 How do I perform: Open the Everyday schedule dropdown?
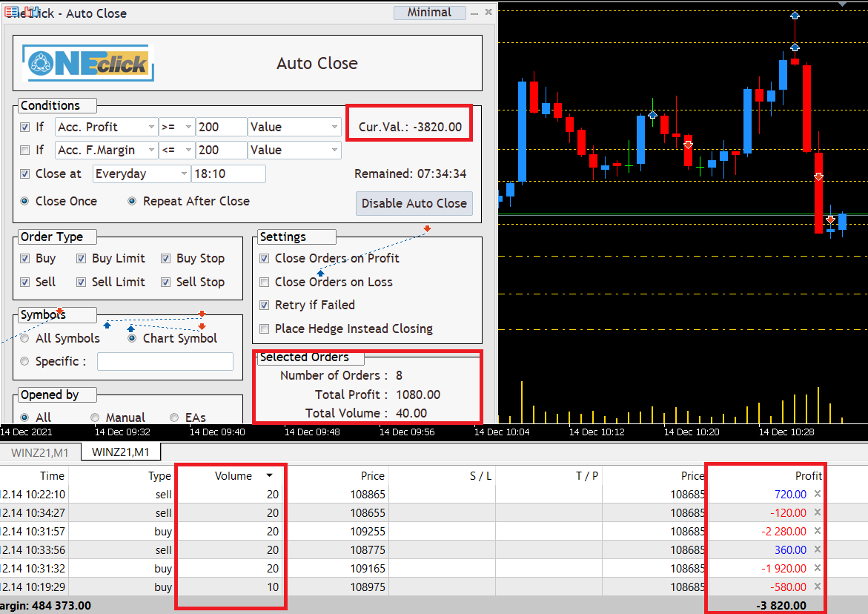point(141,174)
